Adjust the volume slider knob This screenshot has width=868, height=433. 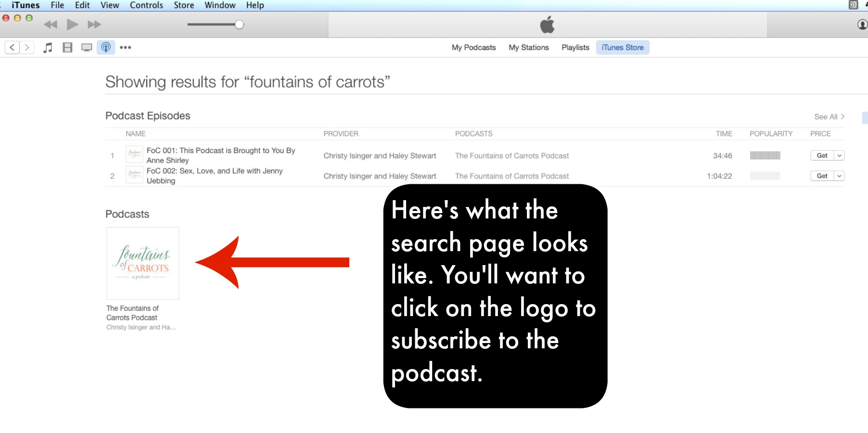point(239,25)
